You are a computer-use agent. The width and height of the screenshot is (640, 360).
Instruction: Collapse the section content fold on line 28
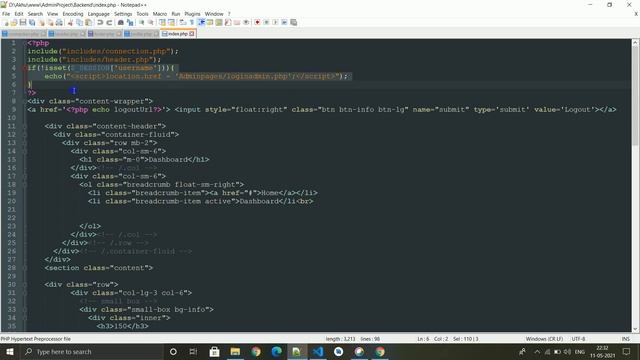pyautogui.click(x=24, y=268)
